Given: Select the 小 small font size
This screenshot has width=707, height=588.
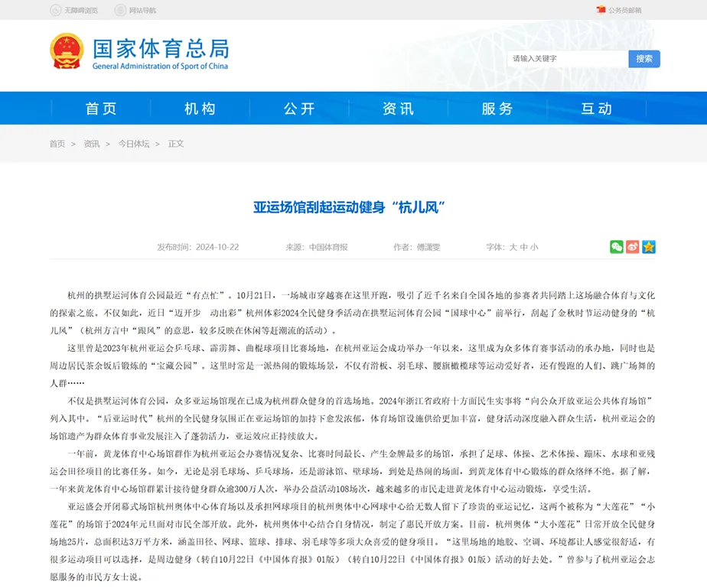Looking at the screenshot, I should (x=535, y=246).
